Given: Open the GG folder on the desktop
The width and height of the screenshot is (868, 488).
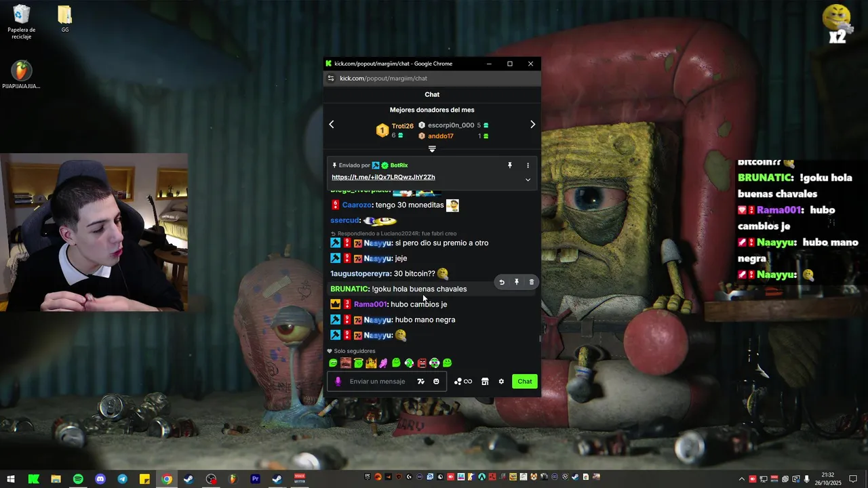Looking at the screenshot, I should click(65, 19).
